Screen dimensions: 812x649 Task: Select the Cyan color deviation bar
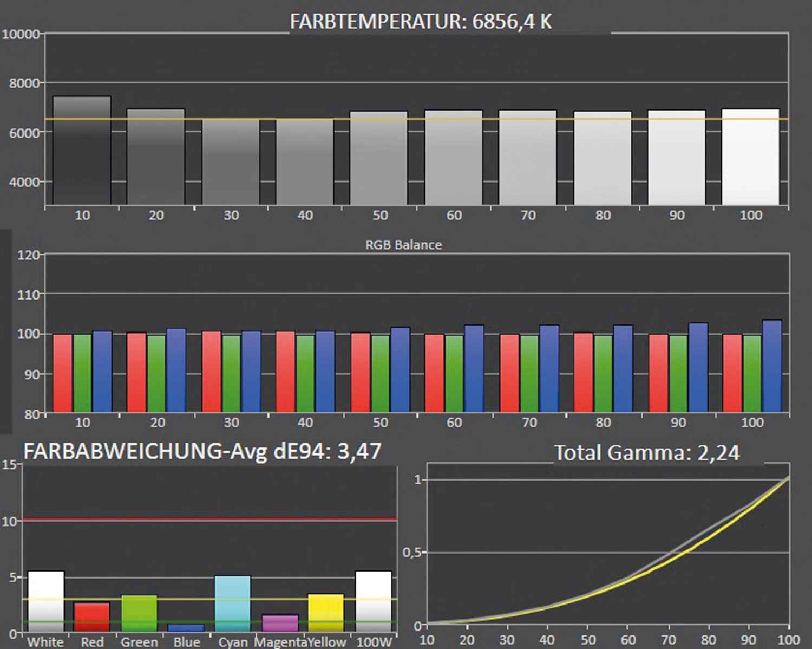pos(233,603)
